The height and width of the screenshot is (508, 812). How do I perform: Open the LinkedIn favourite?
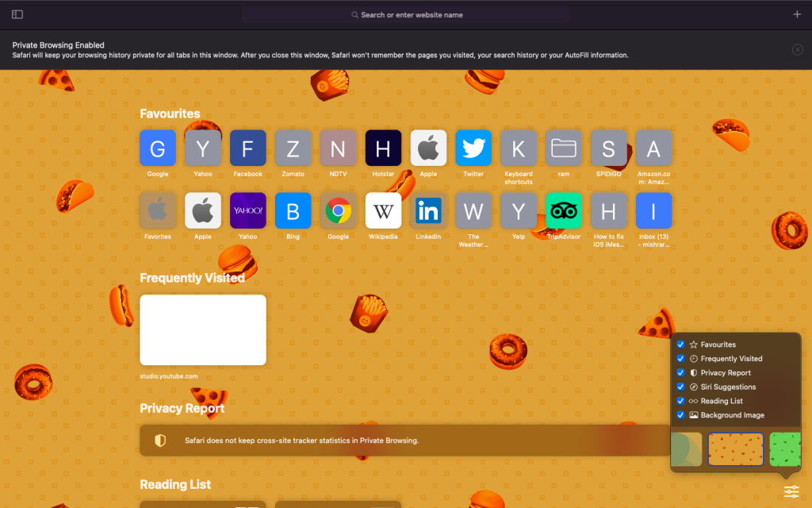click(428, 210)
